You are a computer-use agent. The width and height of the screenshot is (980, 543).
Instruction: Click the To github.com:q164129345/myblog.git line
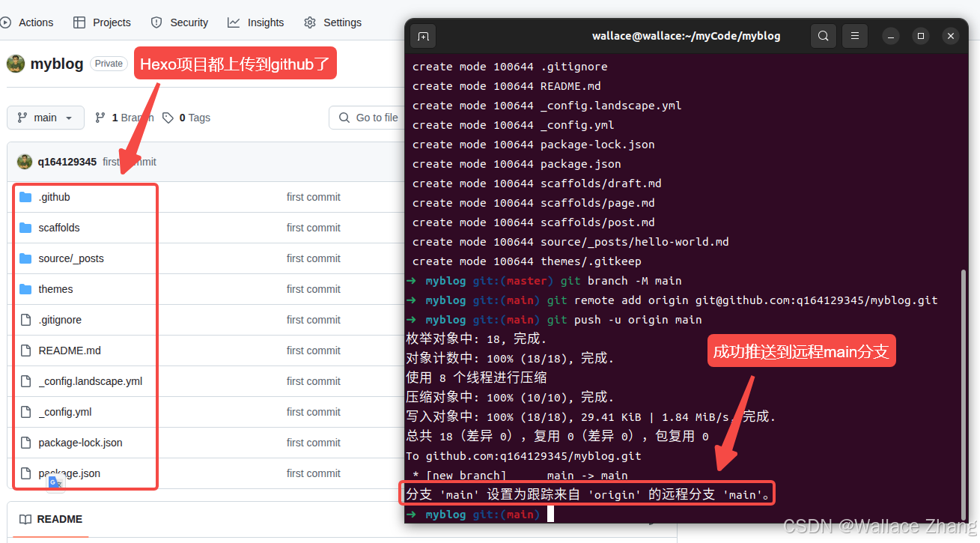pyautogui.click(x=523, y=456)
